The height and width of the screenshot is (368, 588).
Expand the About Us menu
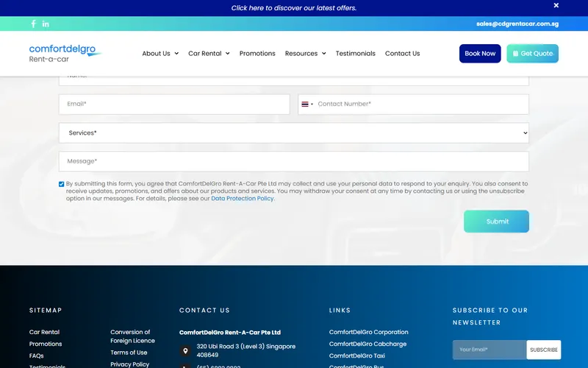tap(160, 53)
